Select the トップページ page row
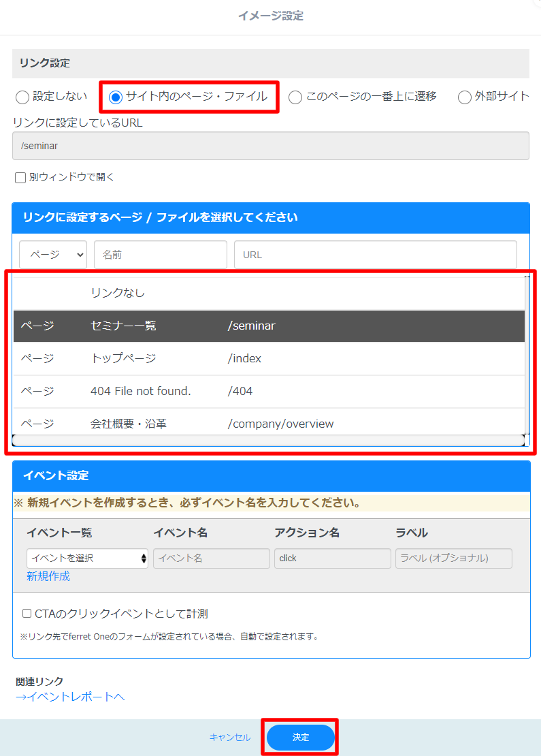The width and height of the screenshot is (541, 756). (269, 359)
